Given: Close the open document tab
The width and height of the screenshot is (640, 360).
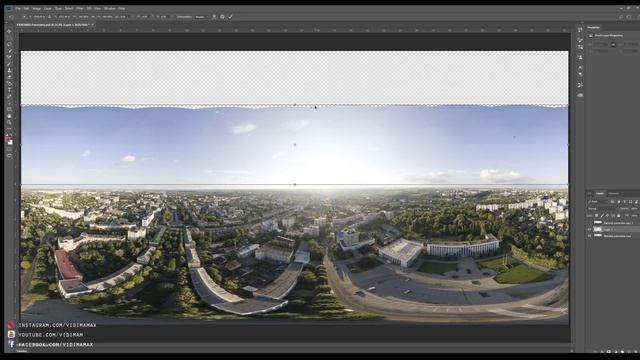Looking at the screenshot, I should (x=93, y=24).
